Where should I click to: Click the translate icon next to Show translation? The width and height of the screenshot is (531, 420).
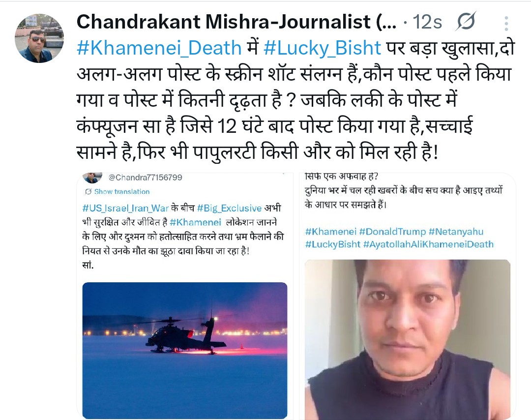88,192
